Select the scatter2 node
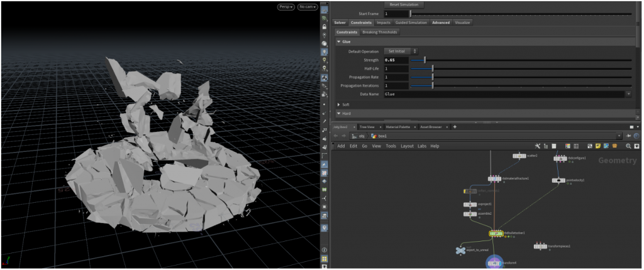The width and height of the screenshot is (644, 270). [x=519, y=156]
